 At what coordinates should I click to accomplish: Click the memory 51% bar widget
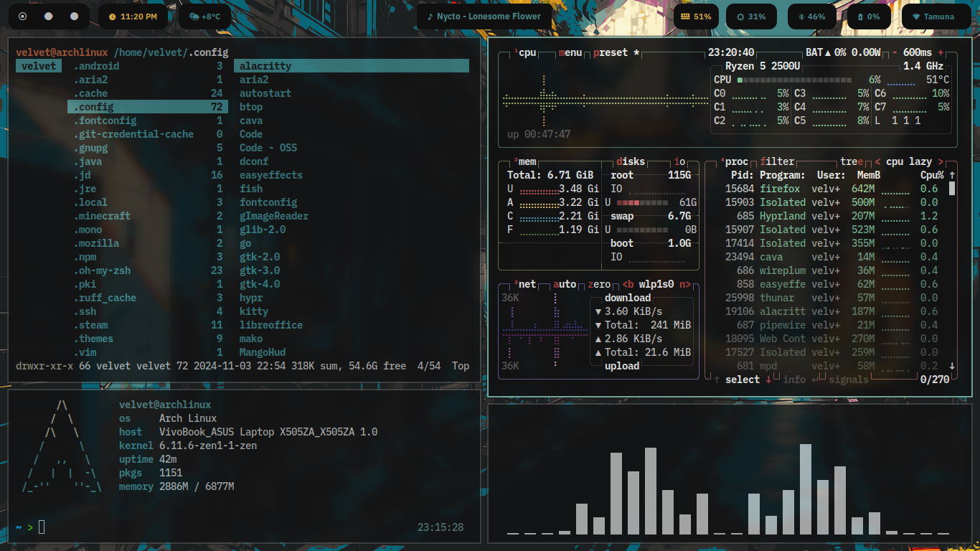pyautogui.click(x=696, y=17)
